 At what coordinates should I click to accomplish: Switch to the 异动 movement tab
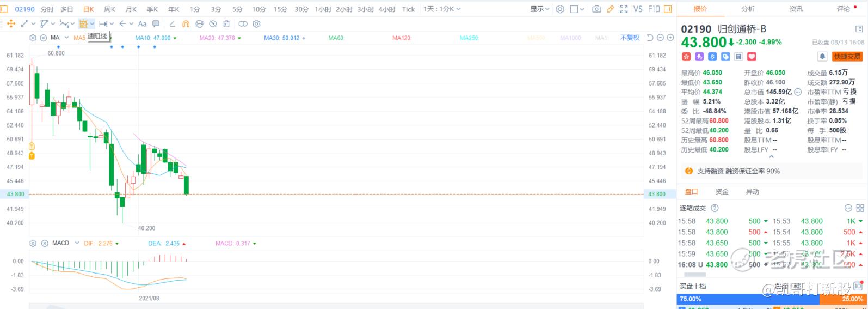[752, 192]
